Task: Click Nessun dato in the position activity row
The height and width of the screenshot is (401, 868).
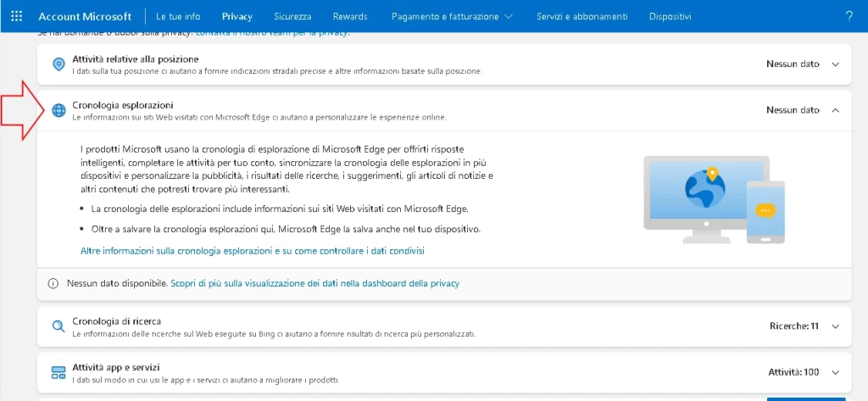Action: pos(793,64)
